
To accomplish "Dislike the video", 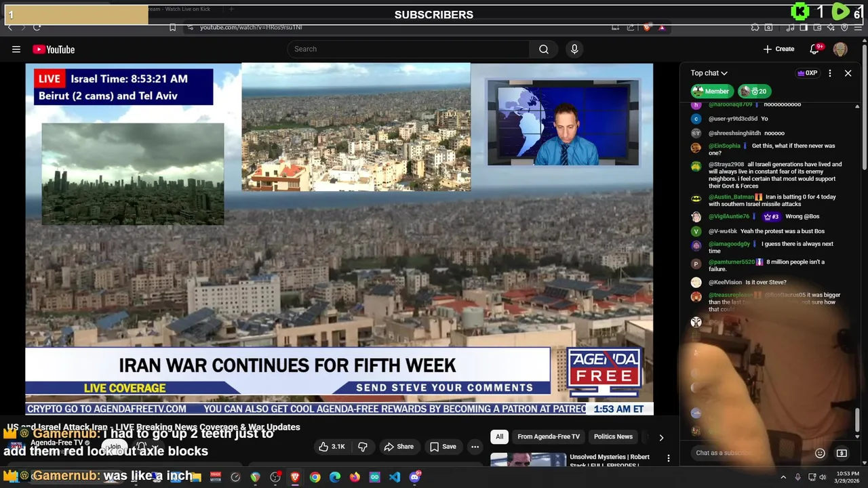I will coord(363,447).
